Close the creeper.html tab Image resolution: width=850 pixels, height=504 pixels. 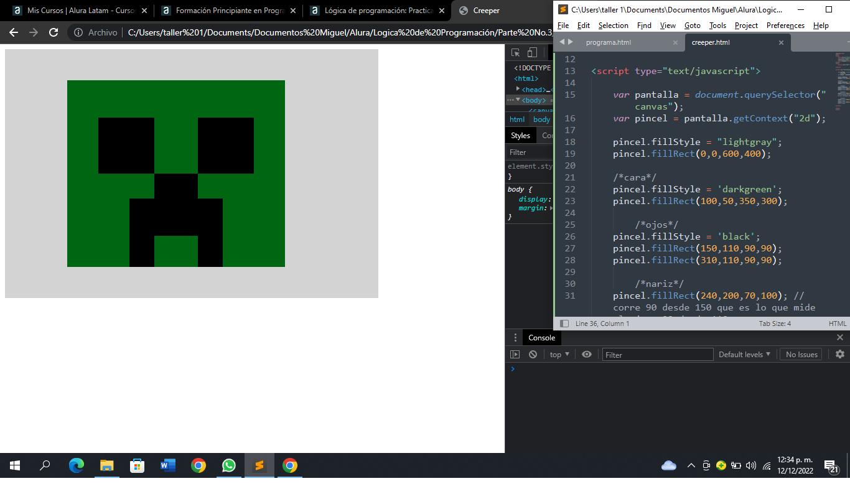point(781,42)
